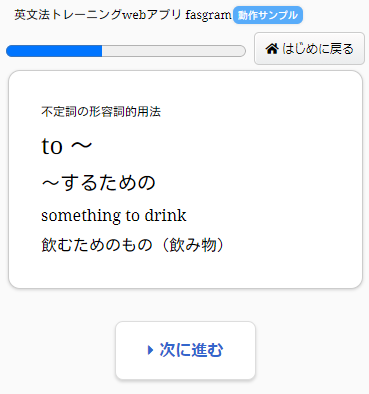Click the 飲むためのもの（飲み物） translation line

pos(135,245)
